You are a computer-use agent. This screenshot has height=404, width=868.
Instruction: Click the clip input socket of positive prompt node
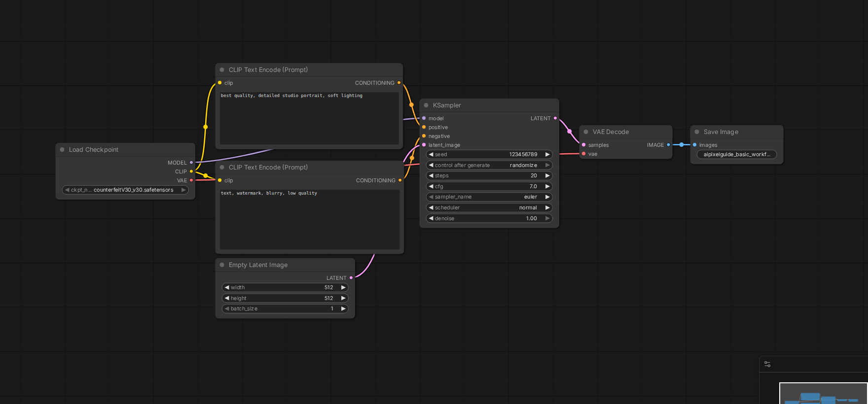pyautogui.click(x=220, y=83)
